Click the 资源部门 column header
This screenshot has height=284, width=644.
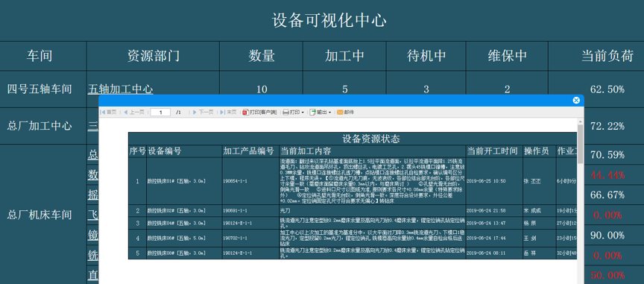click(154, 55)
